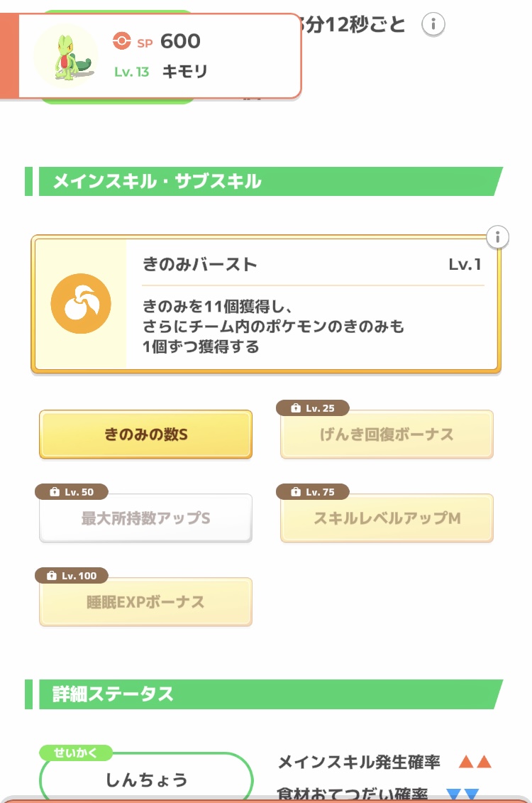Tap the Lv. 50 lock badge
The image size is (532, 803).
pos(71,491)
